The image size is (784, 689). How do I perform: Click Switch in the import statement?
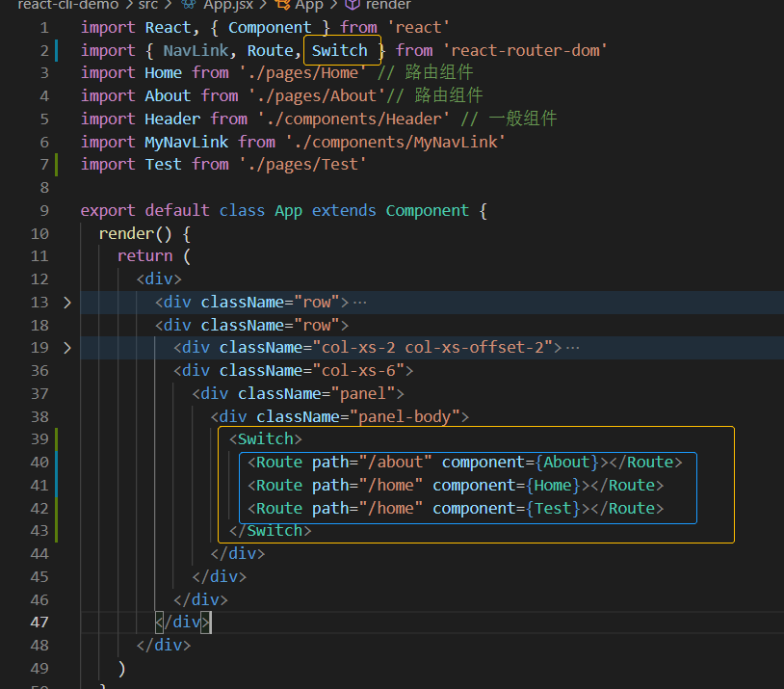point(339,50)
